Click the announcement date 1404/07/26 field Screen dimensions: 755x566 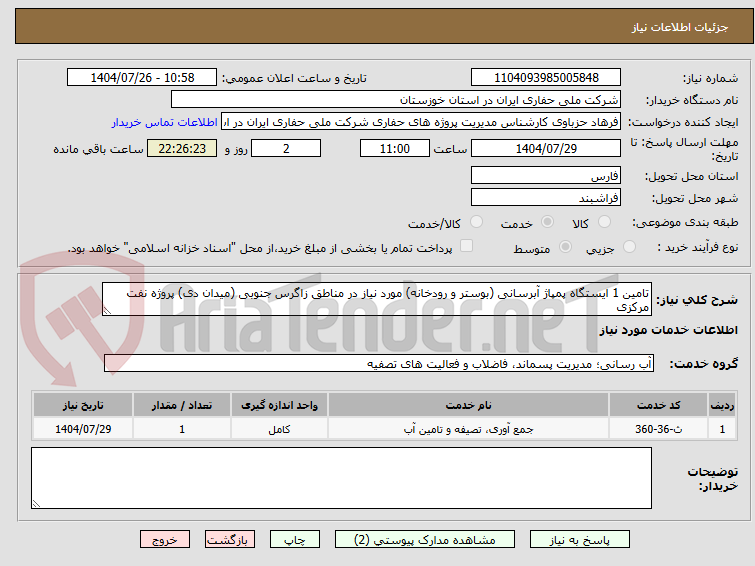pyautogui.click(x=142, y=78)
